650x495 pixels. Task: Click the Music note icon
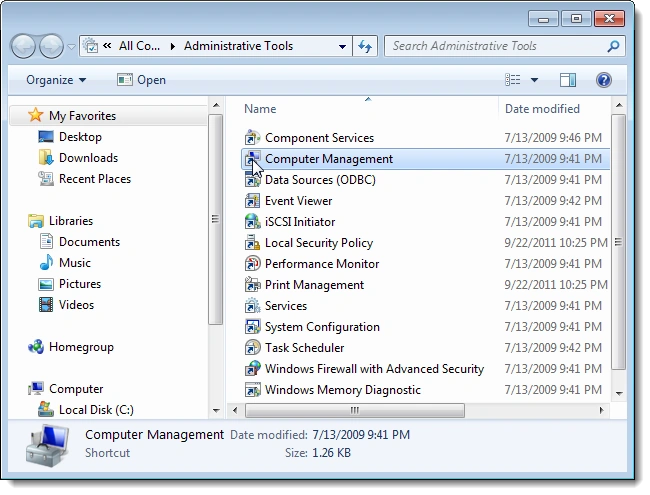[x=46, y=263]
